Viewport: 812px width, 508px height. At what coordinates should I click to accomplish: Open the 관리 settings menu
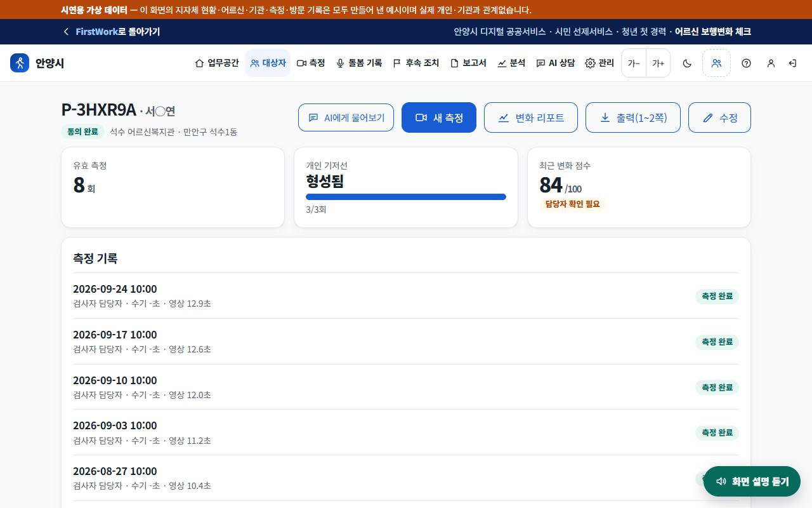click(x=599, y=63)
